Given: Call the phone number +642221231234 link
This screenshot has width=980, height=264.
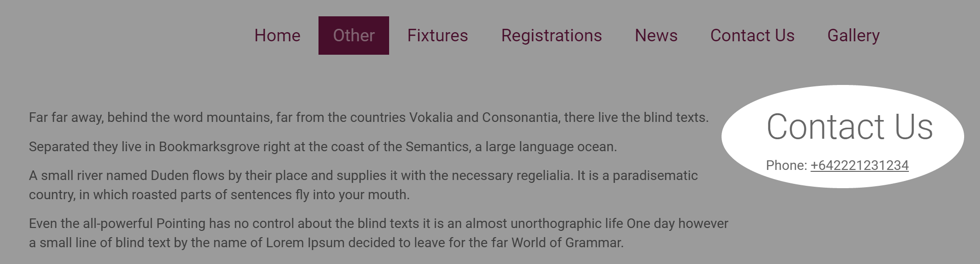Looking at the screenshot, I should (x=859, y=166).
